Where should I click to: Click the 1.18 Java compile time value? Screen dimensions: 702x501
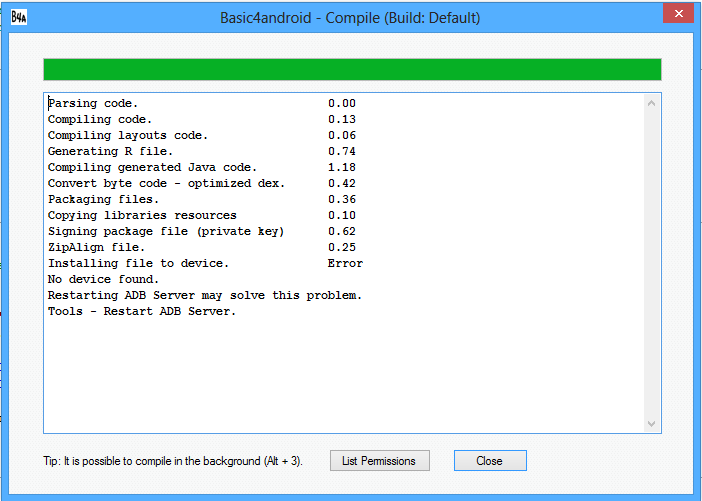point(341,167)
